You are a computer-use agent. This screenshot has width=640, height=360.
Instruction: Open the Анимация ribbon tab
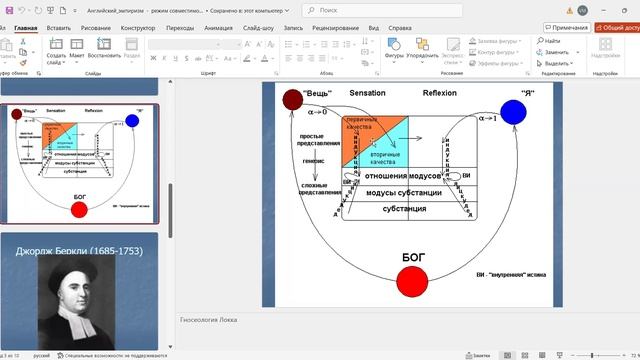coord(218,28)
